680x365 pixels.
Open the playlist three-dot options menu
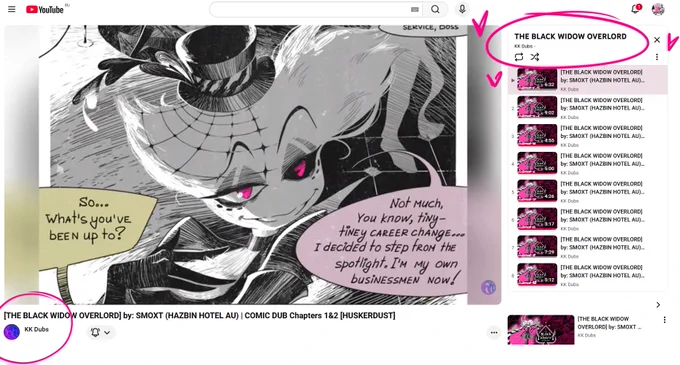(x=657, y=57)
